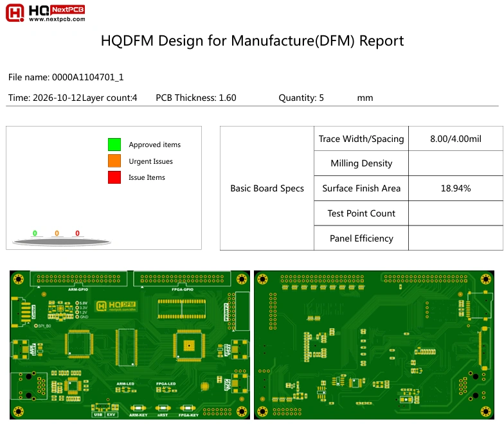Click the FPGA-LED silkscreen label
504x424 pixels.
(166, 384)
